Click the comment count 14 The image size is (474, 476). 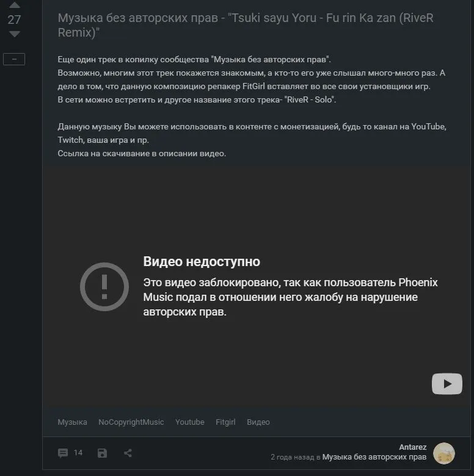click(x=78, y=453)
